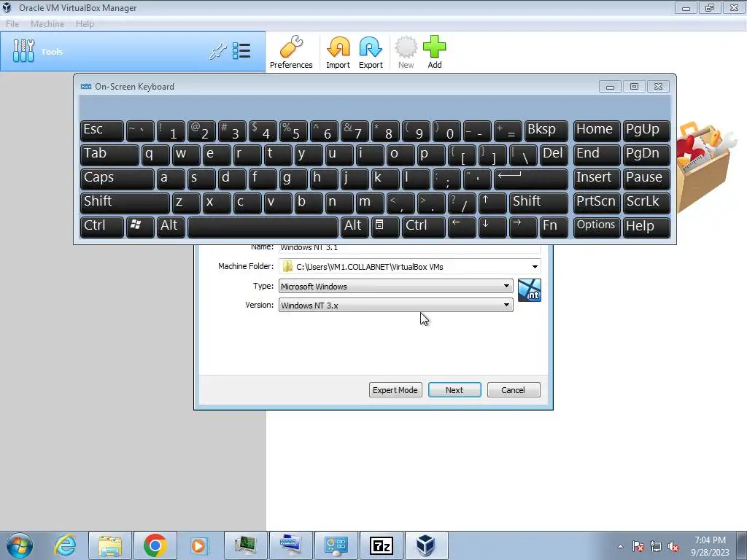Launch Internet Explorer from taskbar

coord(65,545)
